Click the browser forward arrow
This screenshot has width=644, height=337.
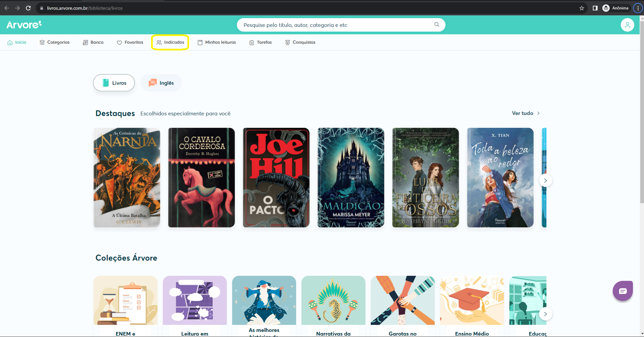17,8
